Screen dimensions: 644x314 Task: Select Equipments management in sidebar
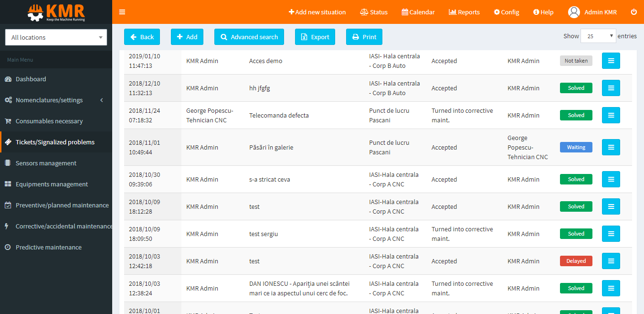pyautogui.click(x=56, y=184)
